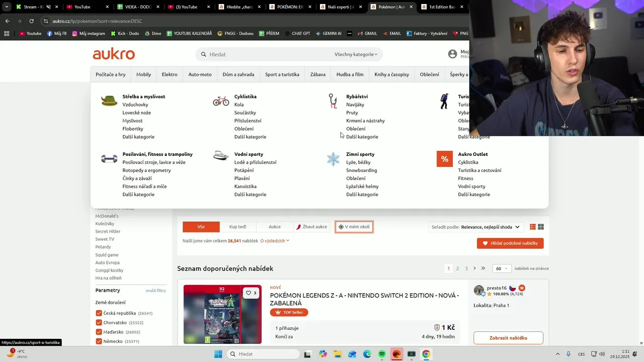Open Windows Start menu
The height and width of the screenshot is (362, 644).
[218, 354]
